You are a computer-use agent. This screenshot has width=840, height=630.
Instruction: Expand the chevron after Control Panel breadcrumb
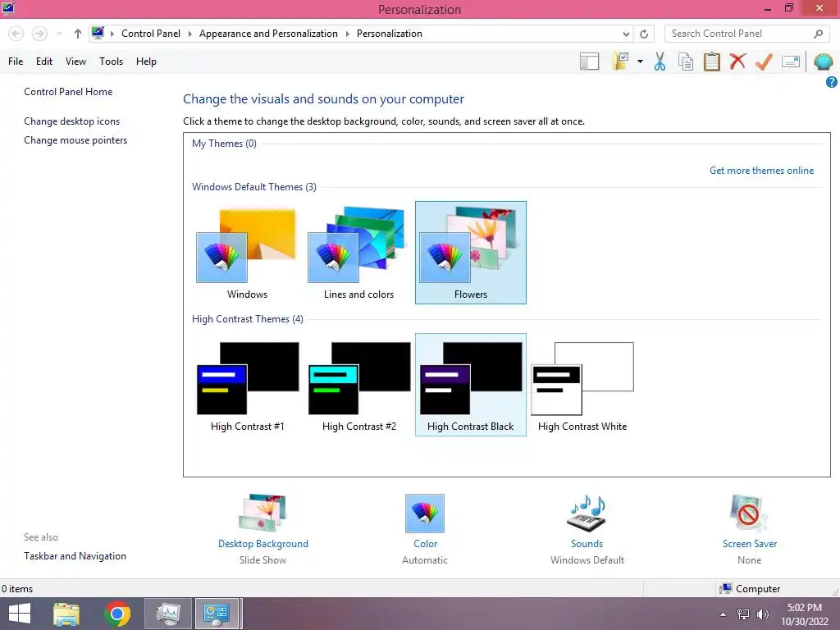pyautogui.click(x=189, y=34)
